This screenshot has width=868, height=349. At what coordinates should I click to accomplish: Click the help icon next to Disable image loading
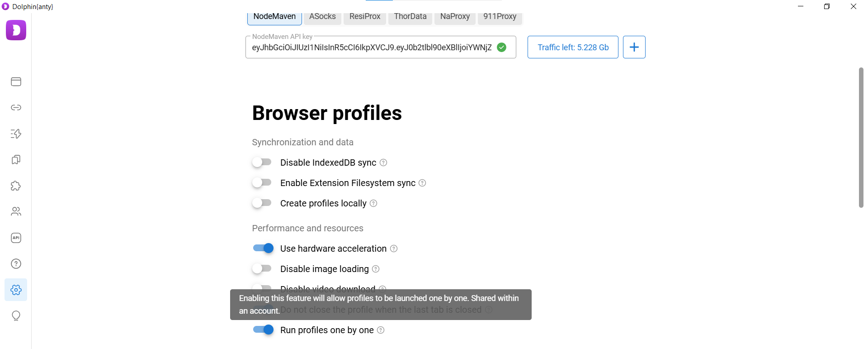tap(376, 269)
